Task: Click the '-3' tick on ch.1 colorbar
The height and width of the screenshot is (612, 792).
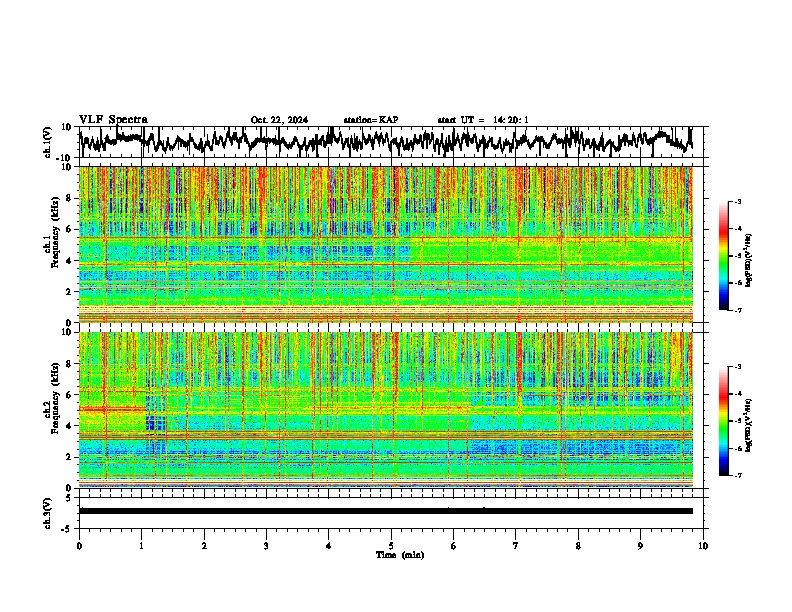Action: pyautogui.click(x=738, y=201)
